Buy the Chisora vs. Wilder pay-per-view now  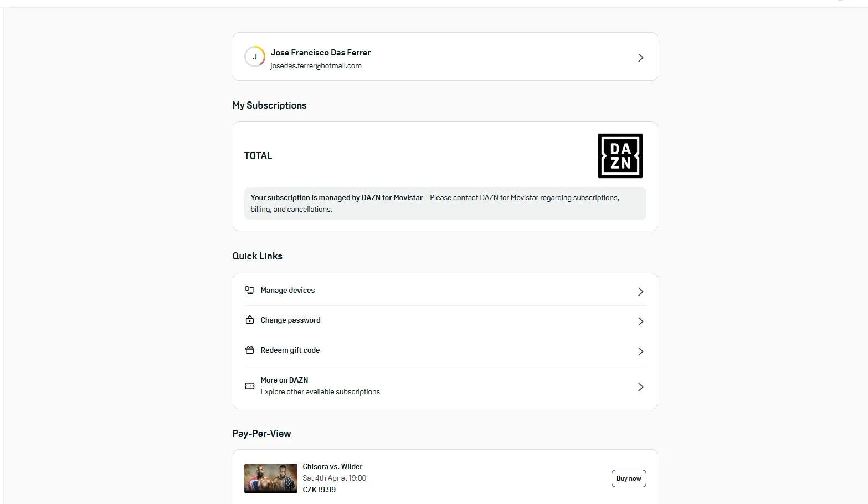coord(629,478)
